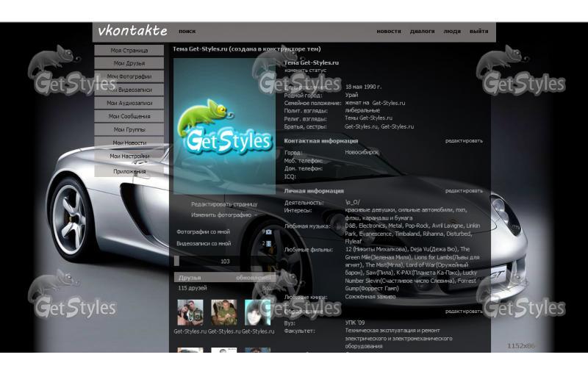Click the Личная информация heading
588x374 pixels.
314,191
